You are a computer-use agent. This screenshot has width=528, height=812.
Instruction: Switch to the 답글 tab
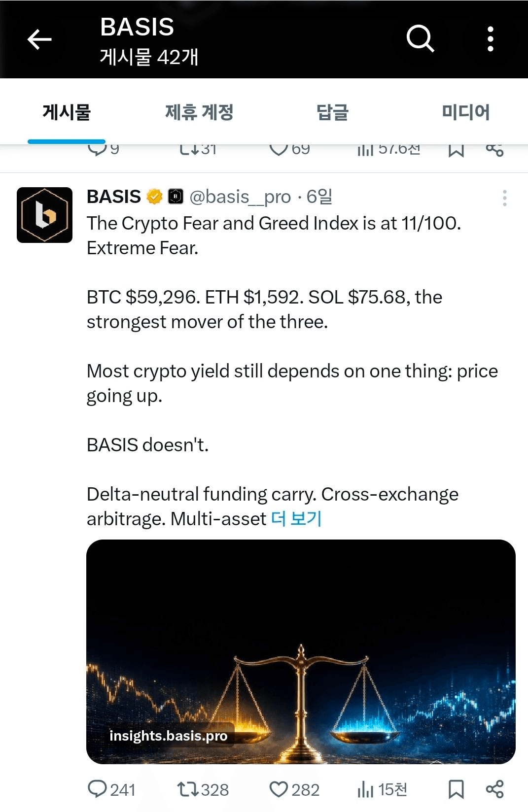click(x=332, y=112)
